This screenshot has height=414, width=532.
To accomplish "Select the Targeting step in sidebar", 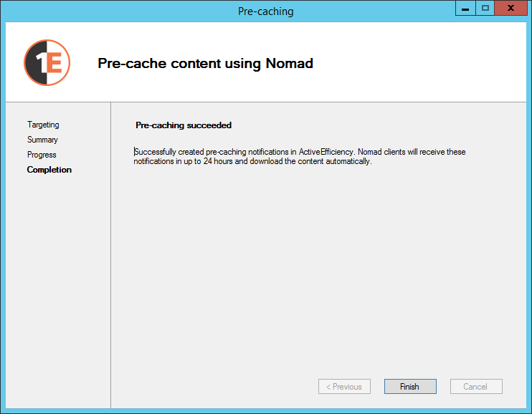I will 43,125.
